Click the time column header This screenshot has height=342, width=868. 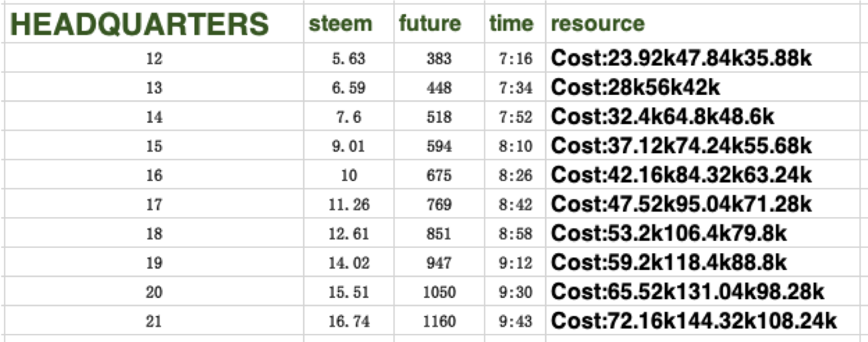pyautogui.click(x=511, y=24)
